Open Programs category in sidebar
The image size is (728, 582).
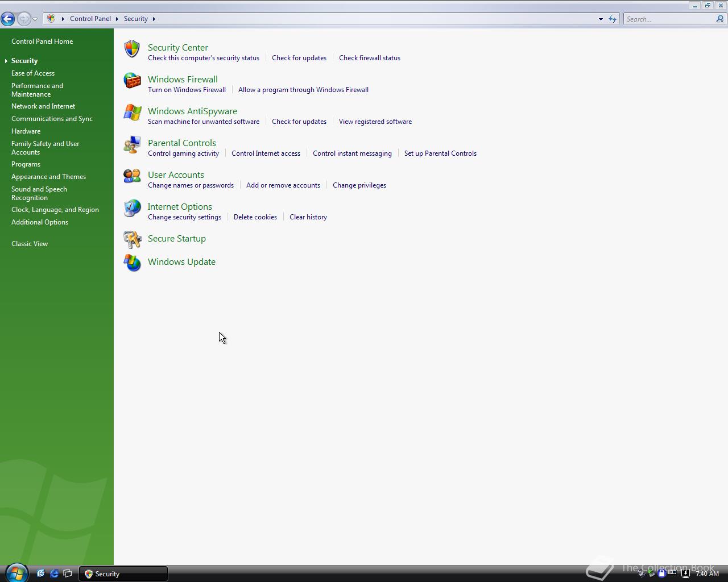tap(26, 164)
